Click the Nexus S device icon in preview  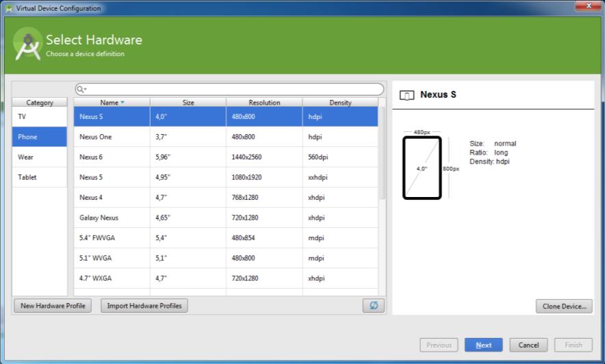tap(407, 95)
